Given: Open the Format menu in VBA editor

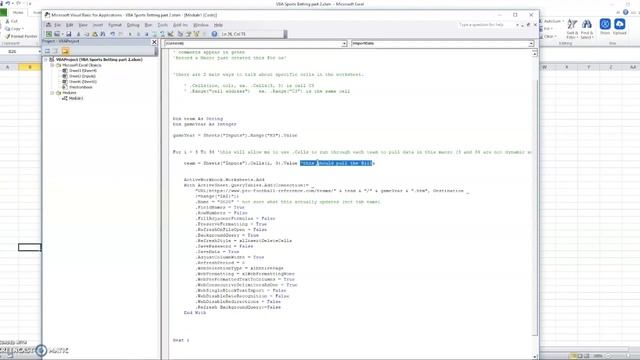Looking at the screenshot, I should point(115,25).
